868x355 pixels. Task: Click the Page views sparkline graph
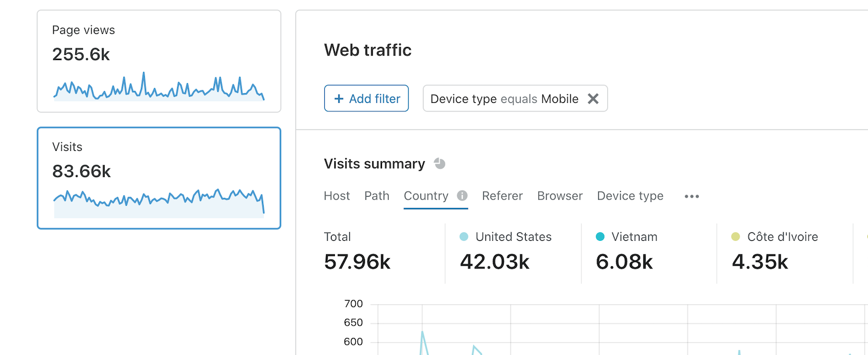point(158,88)
